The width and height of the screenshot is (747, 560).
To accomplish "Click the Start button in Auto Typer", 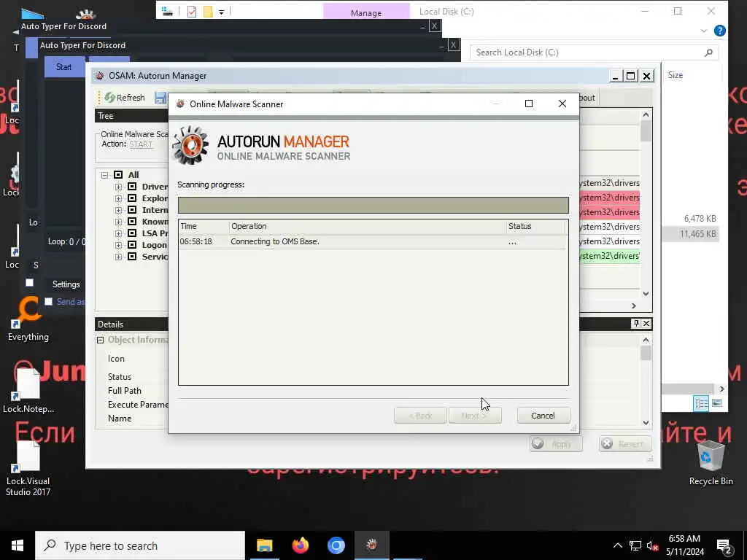I will [x=64, y=67].
